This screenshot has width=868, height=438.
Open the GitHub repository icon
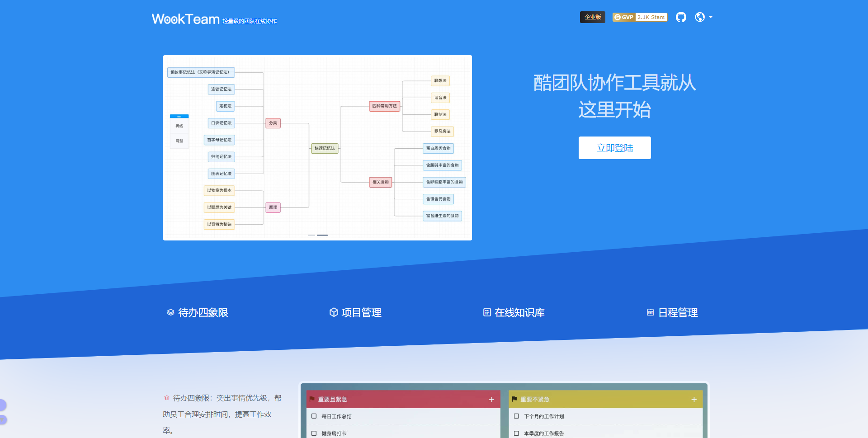[x=681, y=17]
